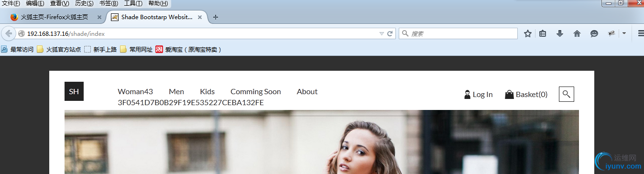
Task: Bookmark this page with the star icon
Action: [x=528, y=33]
